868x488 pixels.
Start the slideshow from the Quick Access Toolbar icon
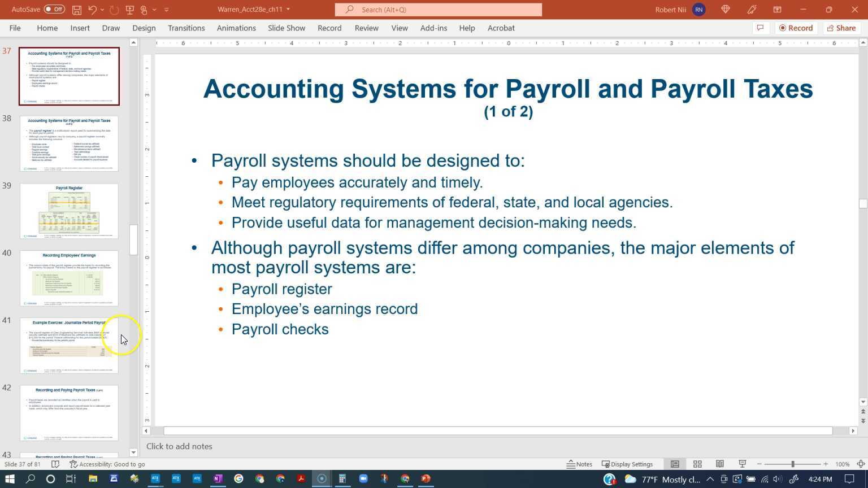[129, 10]
